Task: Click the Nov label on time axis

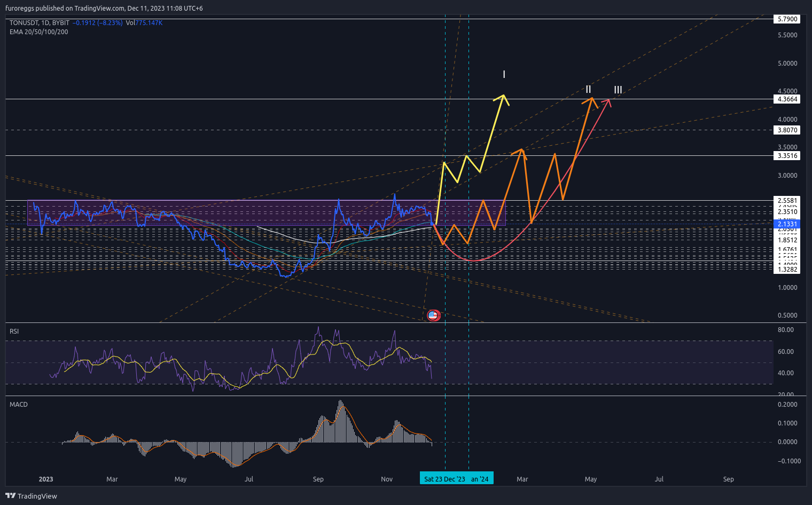Action: (387, 479)
